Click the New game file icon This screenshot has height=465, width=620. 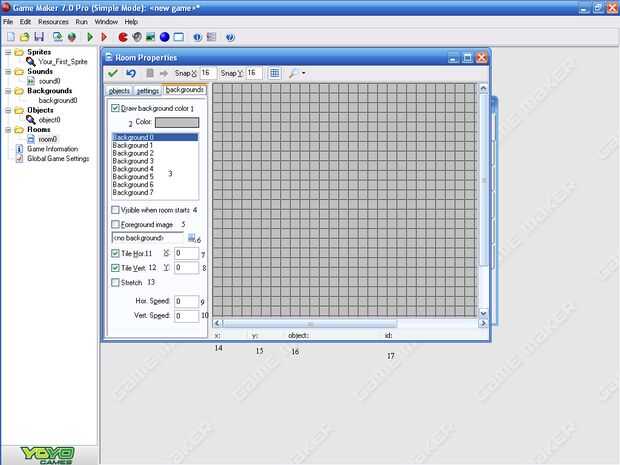click(11, 37)
